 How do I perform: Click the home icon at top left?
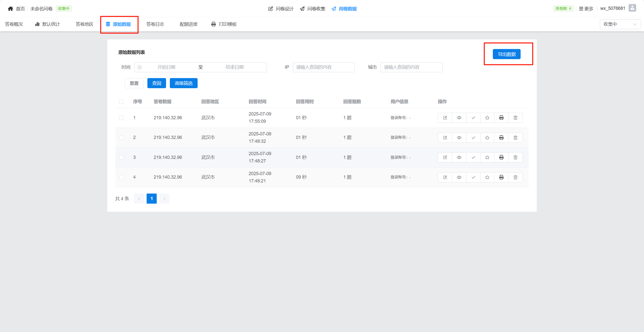10,9
